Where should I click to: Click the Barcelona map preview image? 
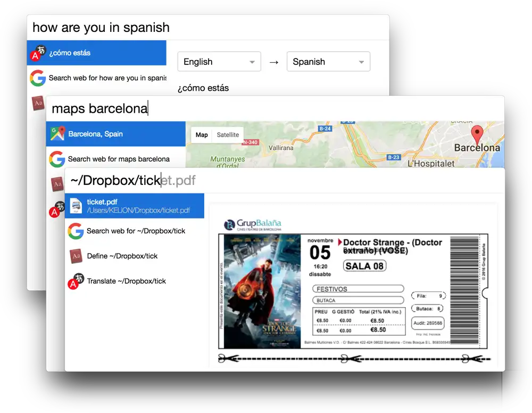pyautogui.click(x=345, y=145)
